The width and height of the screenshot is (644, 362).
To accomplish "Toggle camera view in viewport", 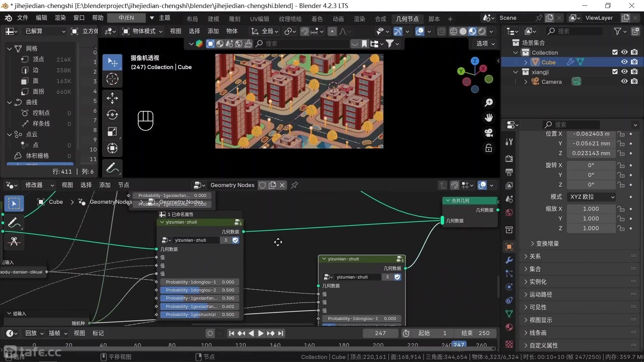I will (489, 133).
